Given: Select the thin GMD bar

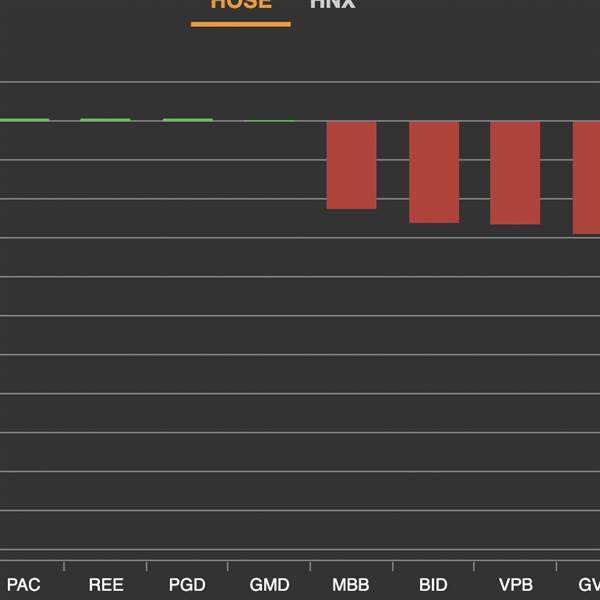Looking at the screenshot, I should point(269,121).
